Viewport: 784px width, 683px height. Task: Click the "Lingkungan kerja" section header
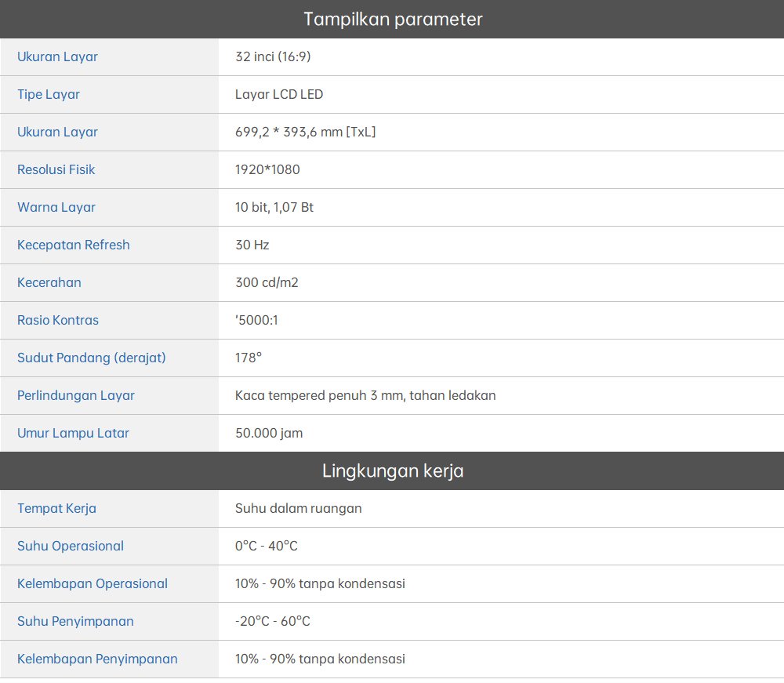(x=392, y=470)
